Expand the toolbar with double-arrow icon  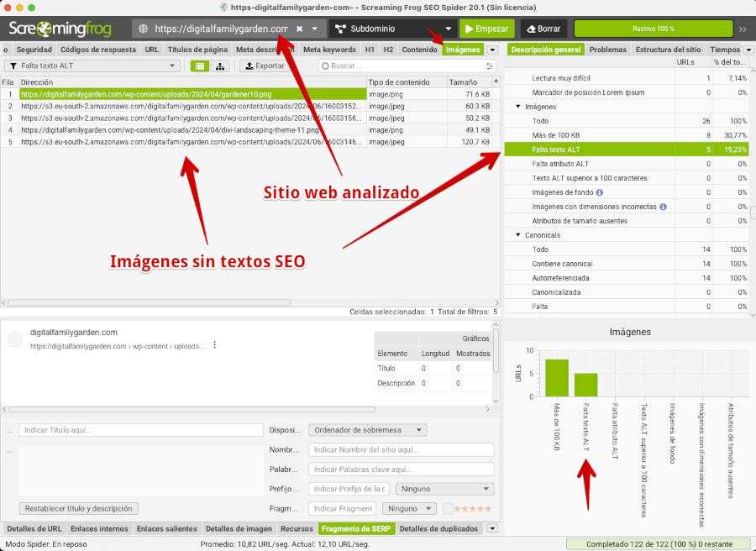[x=743, y=29]
